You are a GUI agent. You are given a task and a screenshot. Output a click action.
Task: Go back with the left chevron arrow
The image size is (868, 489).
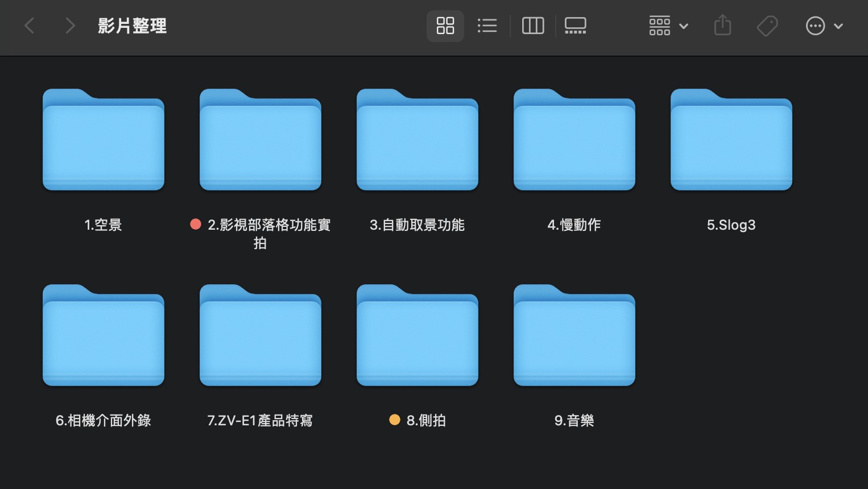30,26
